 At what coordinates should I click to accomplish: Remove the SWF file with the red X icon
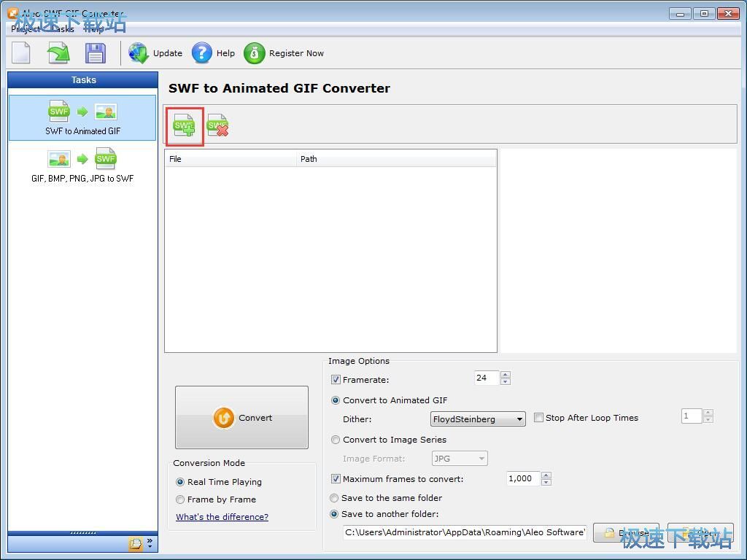[x=217, y=125]
